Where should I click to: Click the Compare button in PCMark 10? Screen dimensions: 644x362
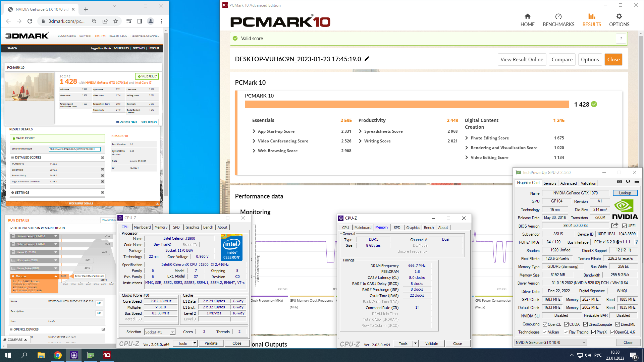[x=562, y=60]
